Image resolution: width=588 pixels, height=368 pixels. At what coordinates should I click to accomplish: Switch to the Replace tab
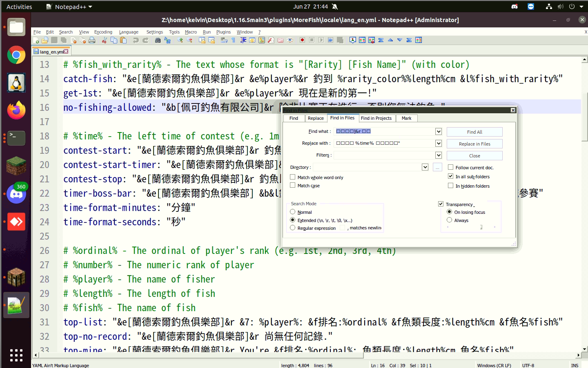[316, 118]
